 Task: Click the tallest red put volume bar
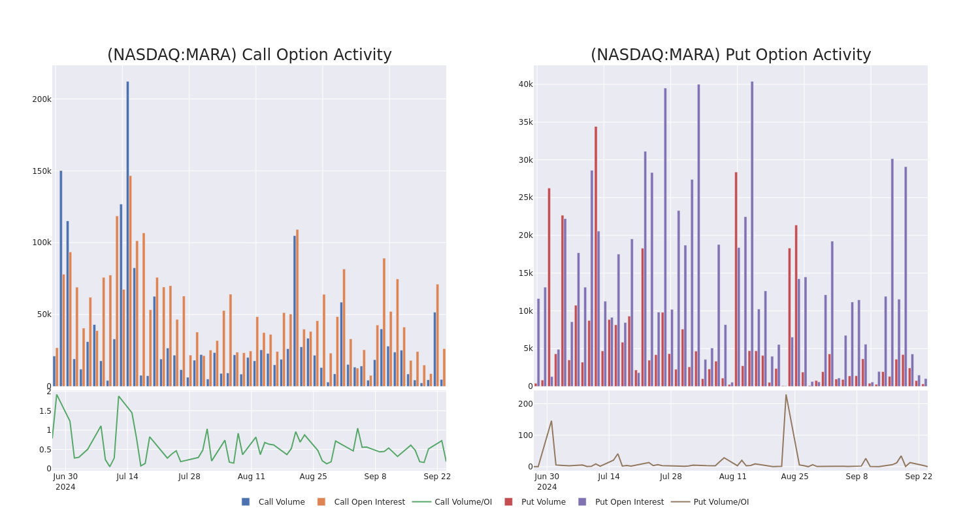[596, 256]
